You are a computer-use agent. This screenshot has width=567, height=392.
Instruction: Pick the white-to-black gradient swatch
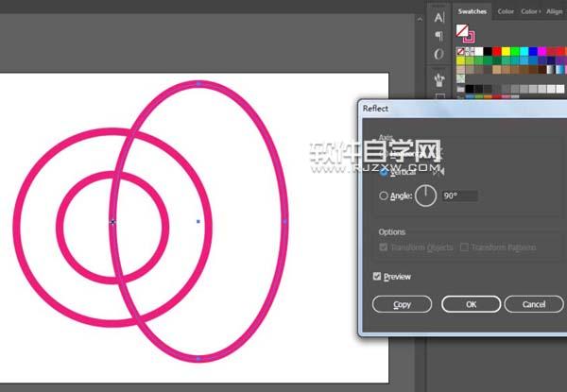point(551,70)
